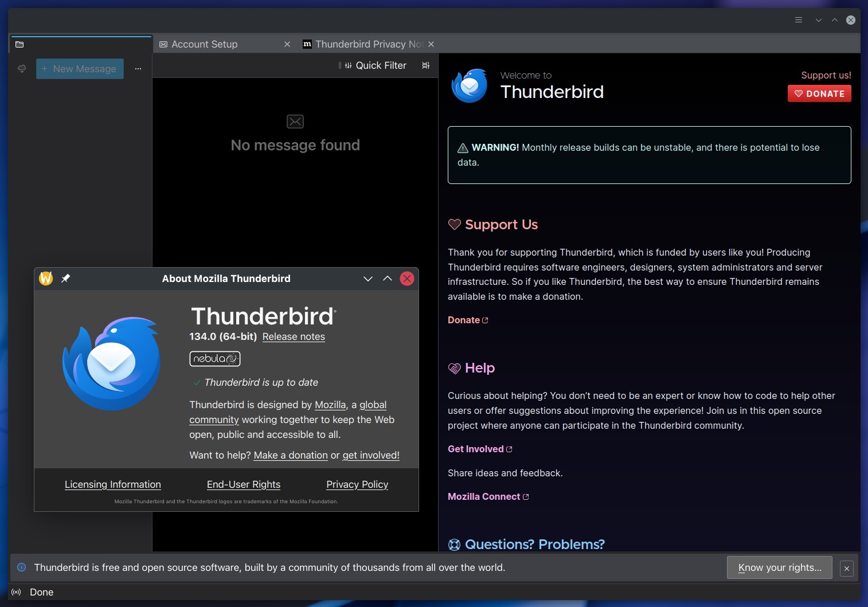Click the lifebuoy icon beside Questions? Problems?

coord(455,545)
